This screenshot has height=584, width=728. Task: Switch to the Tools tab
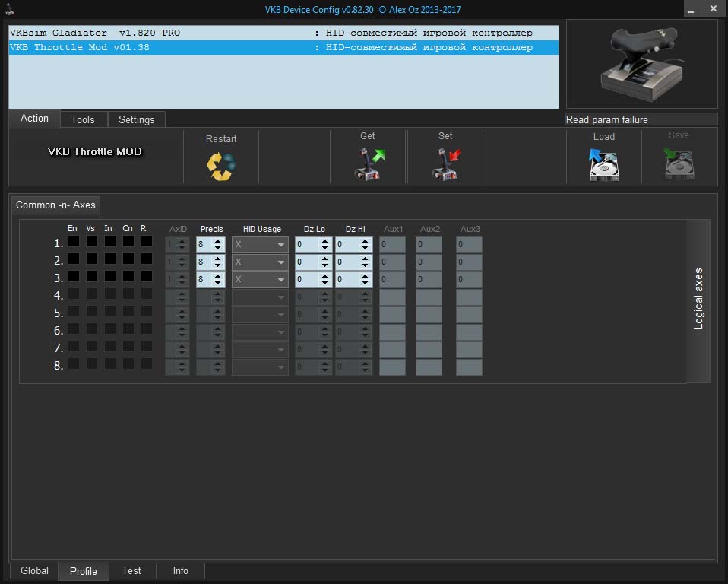click(83, 119)
